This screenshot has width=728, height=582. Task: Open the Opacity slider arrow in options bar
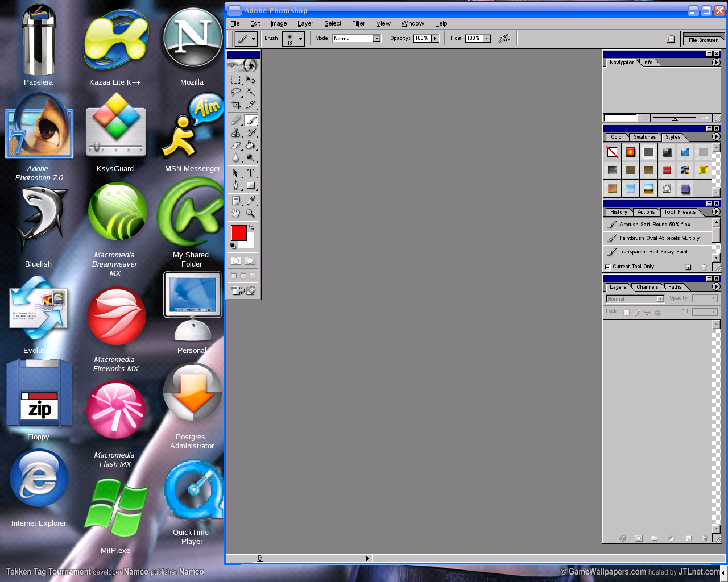pyautogui.click(x=435, y=38)
